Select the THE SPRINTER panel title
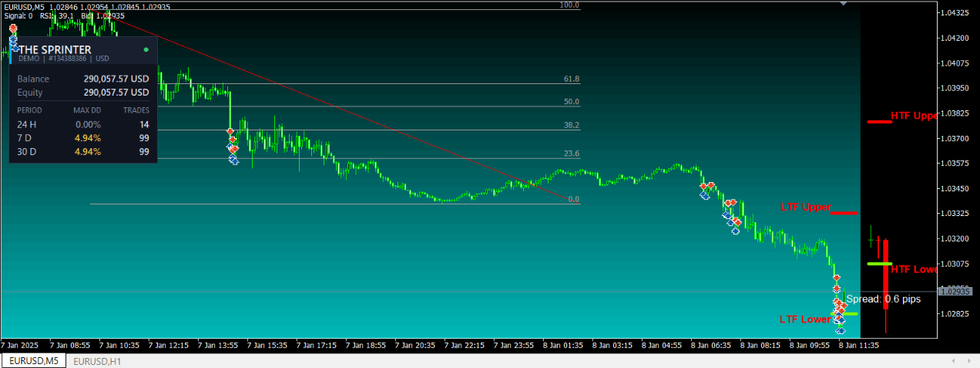The image size is (980, 368). tap(55, 49)
